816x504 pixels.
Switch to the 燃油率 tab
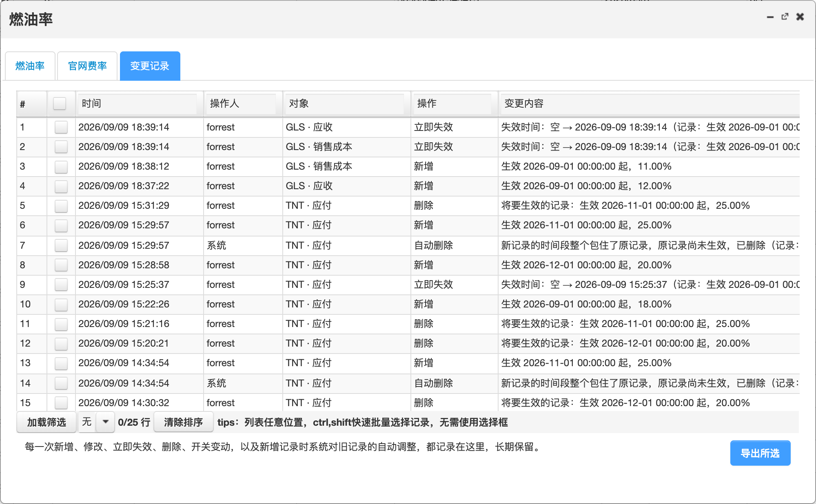(x=30, y=66)
